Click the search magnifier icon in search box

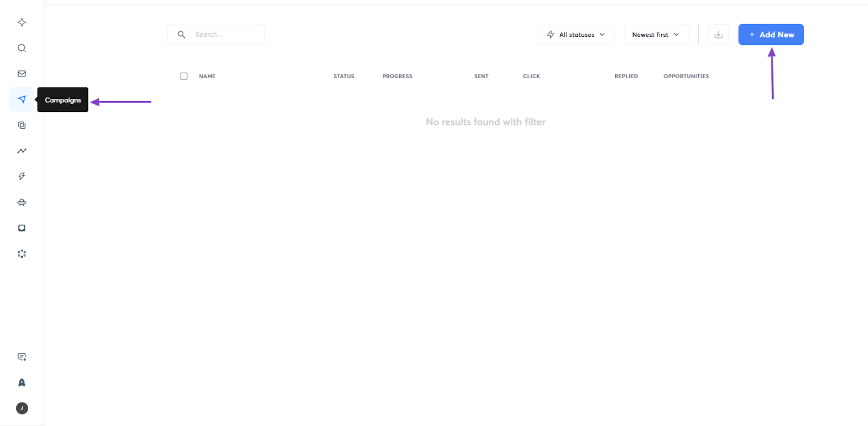182,35
